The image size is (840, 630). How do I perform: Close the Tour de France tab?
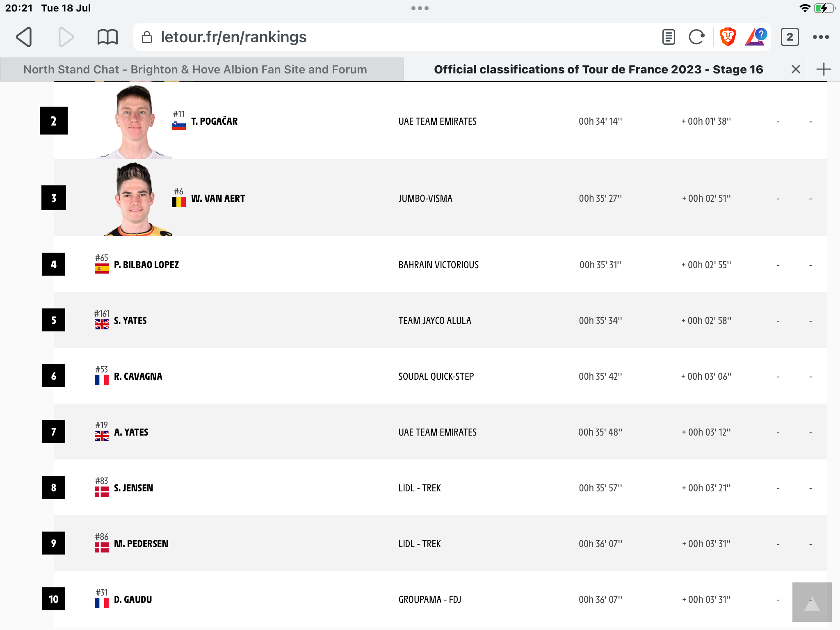[796, 69]
